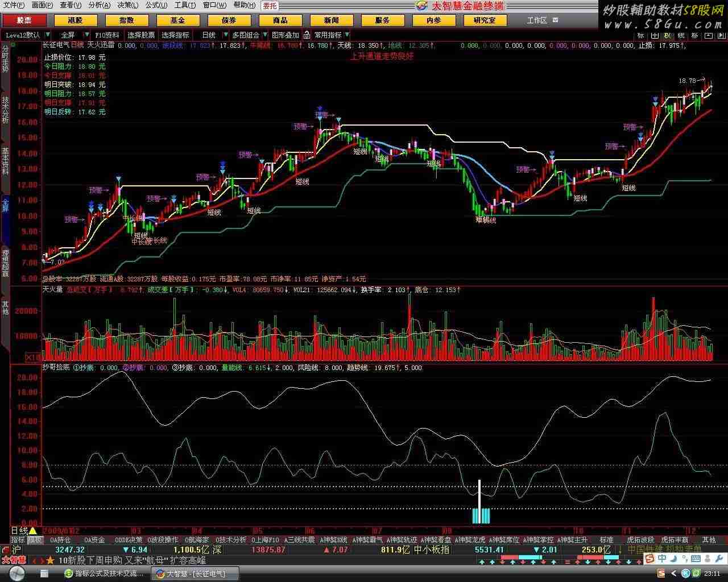
Task: Select the 股票 category button
Action: [24, 20]
